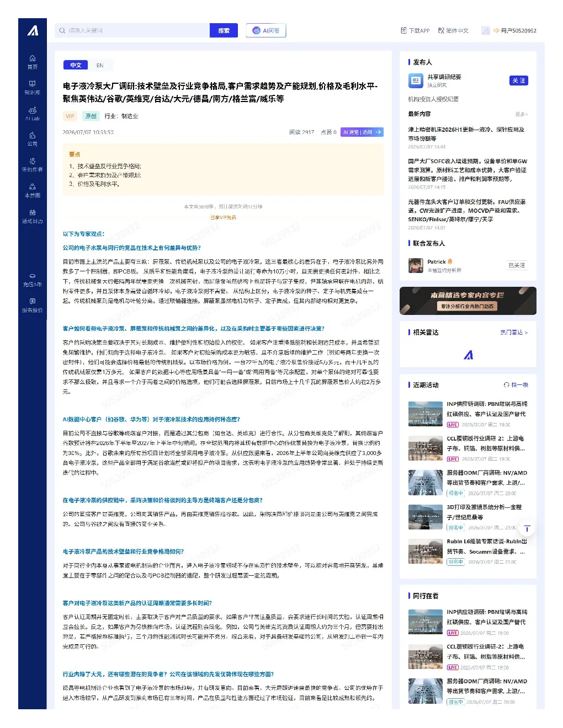Open 服务器ODM厂商调研 title in 同行在看
The image size is (563, 728).
click(487, 686)
